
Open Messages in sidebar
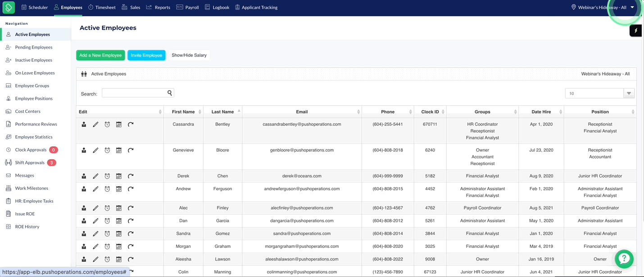click(x=25, y=175)
